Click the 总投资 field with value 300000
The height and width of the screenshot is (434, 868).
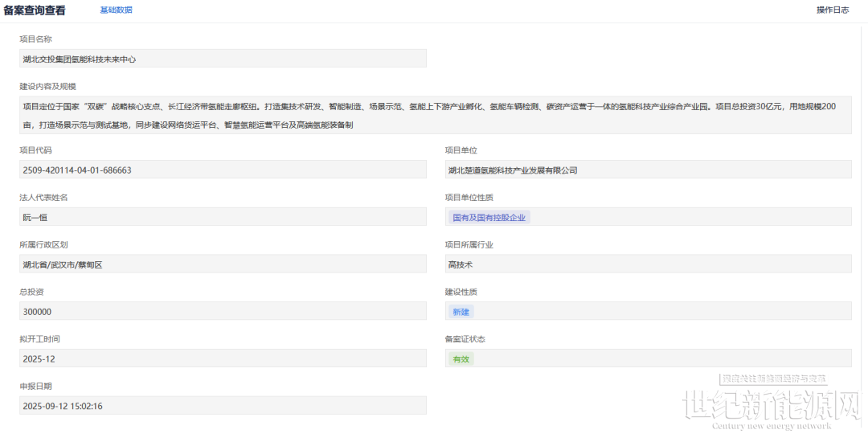point(223,312)
